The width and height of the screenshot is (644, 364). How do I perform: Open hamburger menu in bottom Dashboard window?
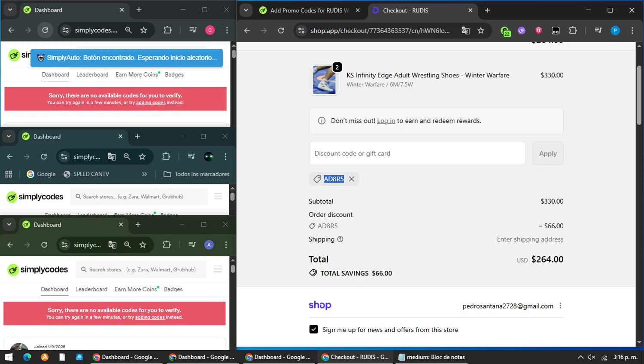coord(218,269)
